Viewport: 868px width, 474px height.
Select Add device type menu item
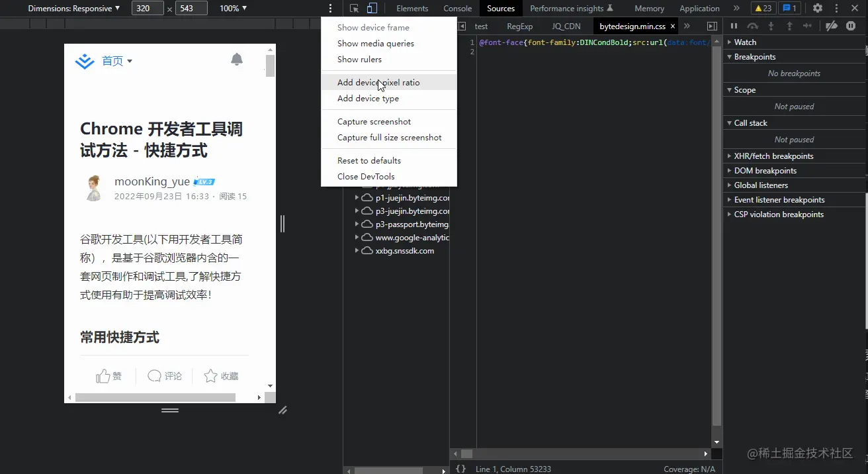tap(389, 99)
